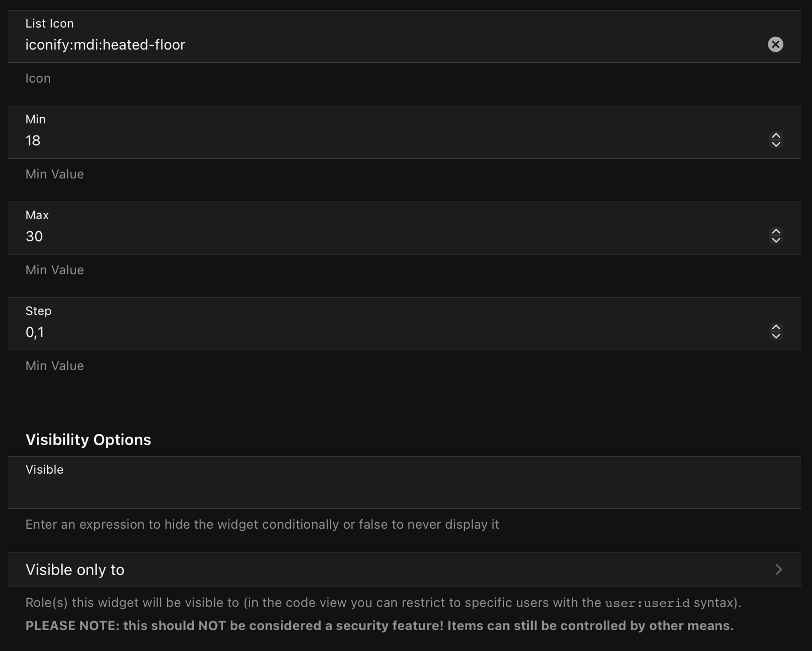Image resolution: width=812 pixels, height=651 pixels.
Task: Clear the List Icon field
Action: coord(775,45)
